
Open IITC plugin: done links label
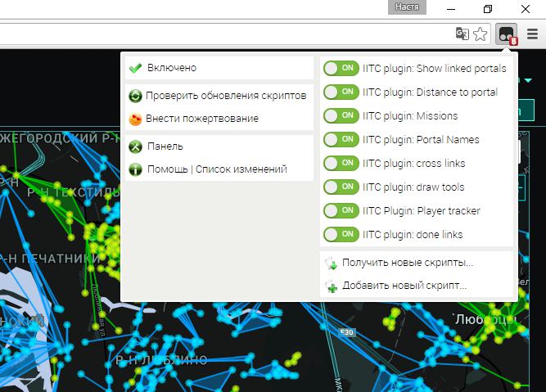point(413,235)
